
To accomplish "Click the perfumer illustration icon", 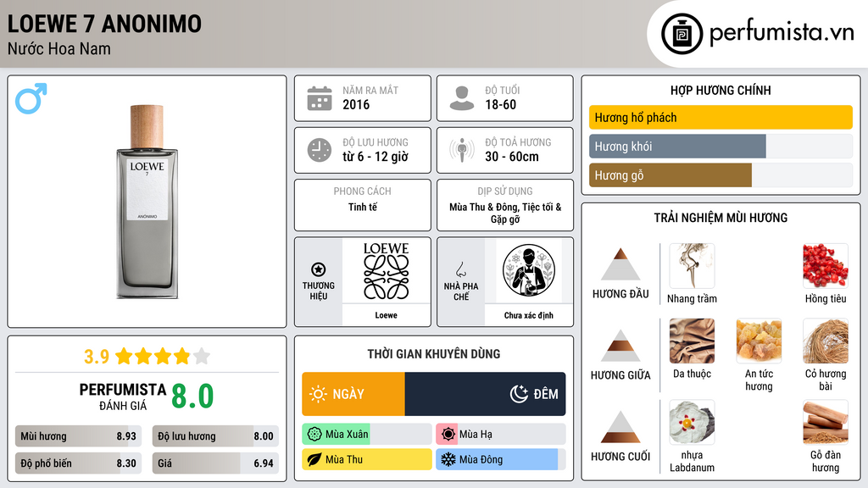I will pyautogui.click(x=529, y=270).
